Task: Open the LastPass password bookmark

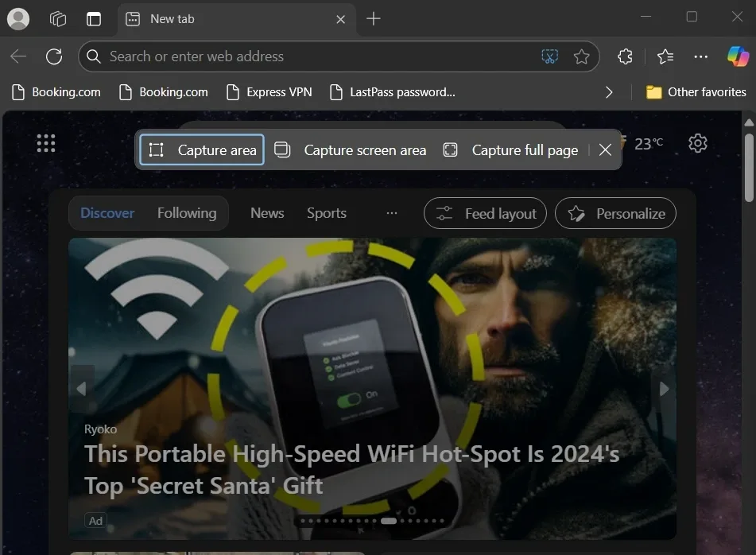Action: click(393, 92)
